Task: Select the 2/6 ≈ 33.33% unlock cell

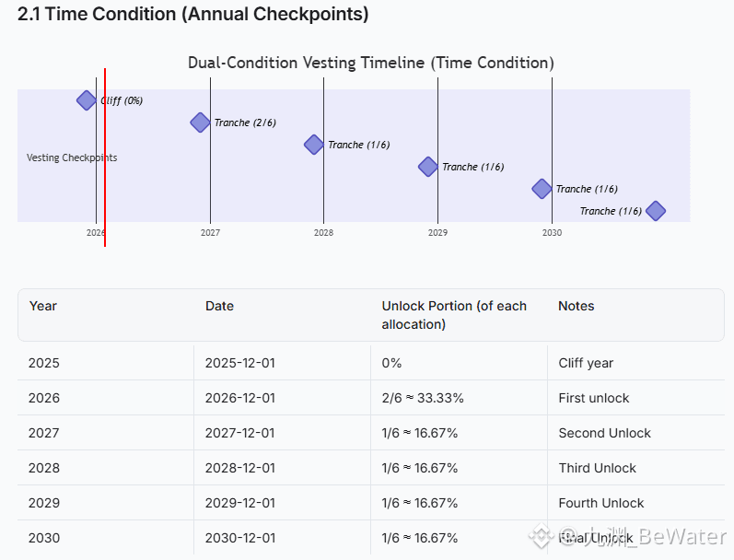Action: click(x=423, y=398)
